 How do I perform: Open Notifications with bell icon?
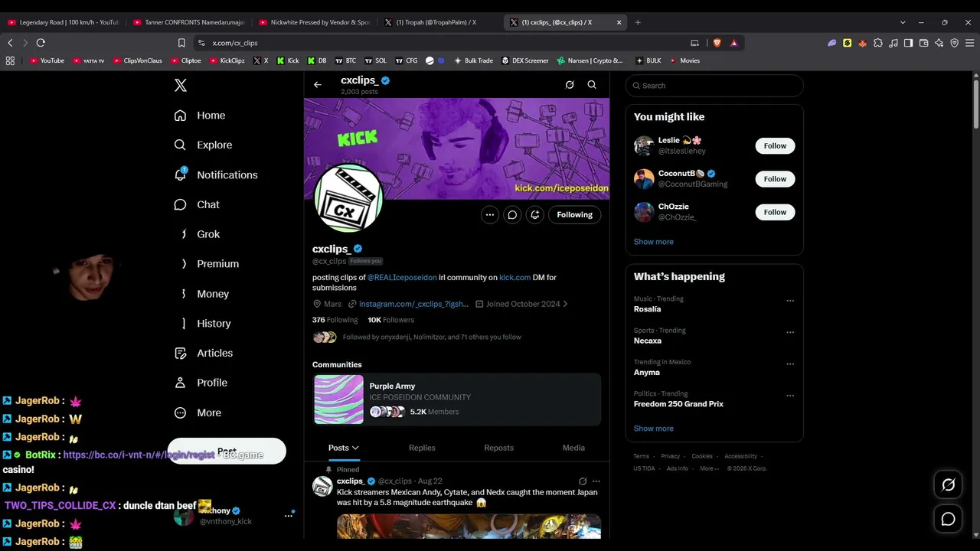[x=216, y=174]
